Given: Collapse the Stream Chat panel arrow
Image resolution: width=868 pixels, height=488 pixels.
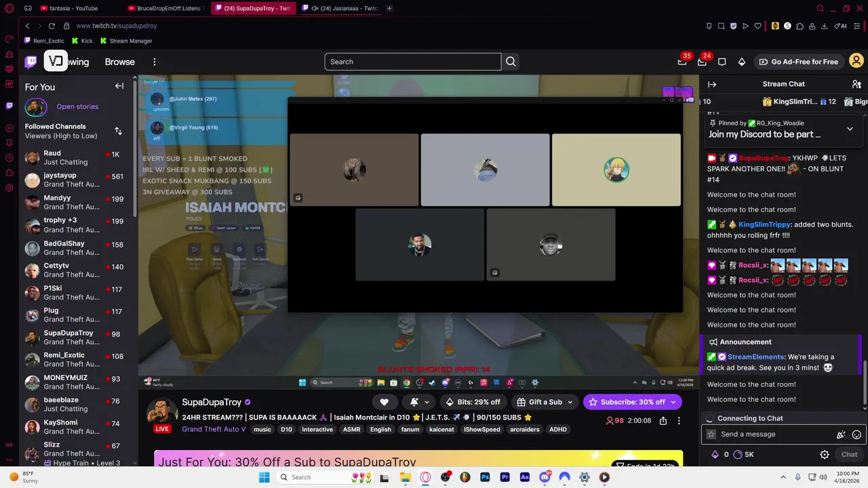Looking at the screenshot, I should pyautogui.click(x=712, y=84).
